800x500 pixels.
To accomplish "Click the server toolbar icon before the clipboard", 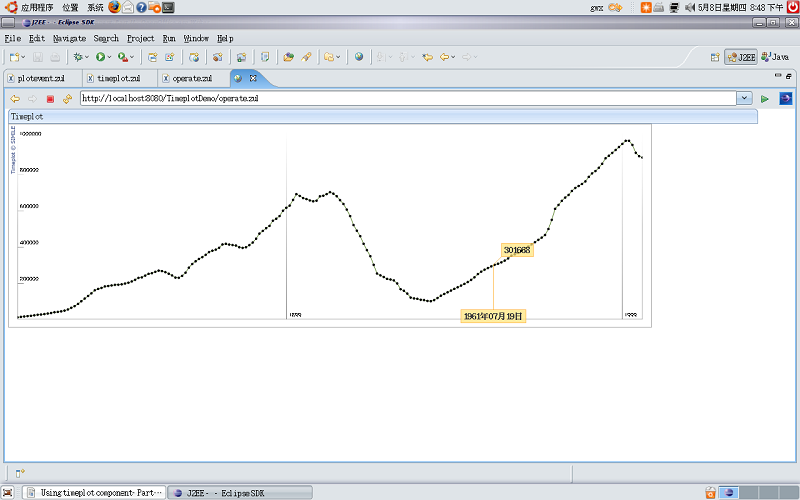I will 241,57.
